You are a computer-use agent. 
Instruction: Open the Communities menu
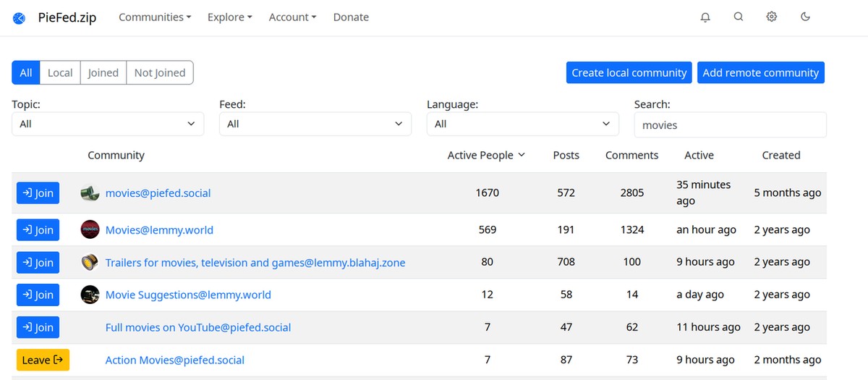(155, 17)
